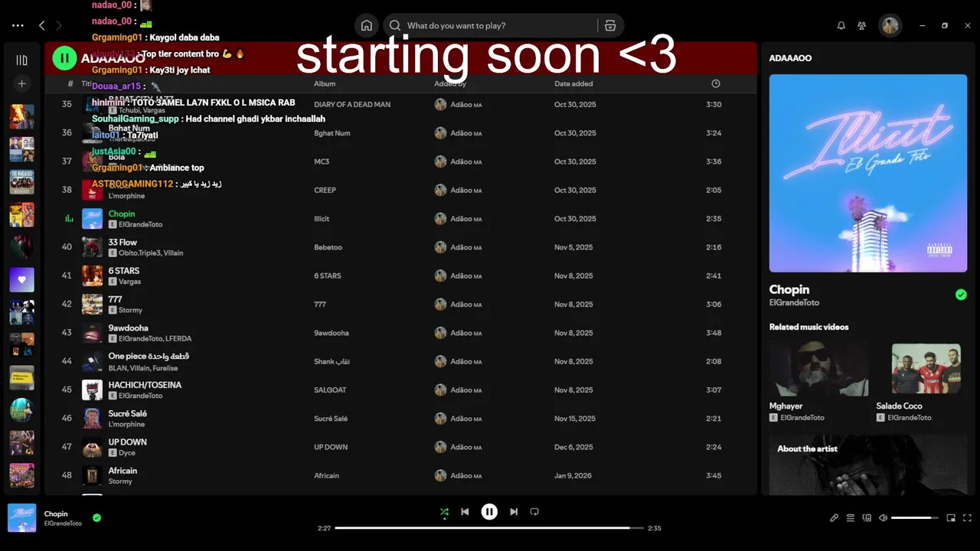The image size is (980, 551).
Task: Select the Chopin track title in the list
Action: [x=122, y=214]
